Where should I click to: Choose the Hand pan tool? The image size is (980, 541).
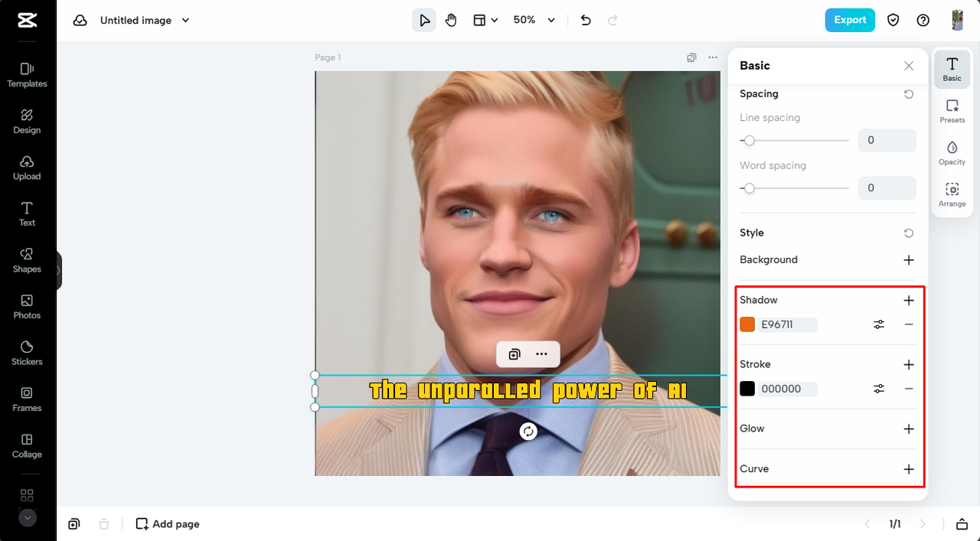pyautogui.click(x=451, y=21)
